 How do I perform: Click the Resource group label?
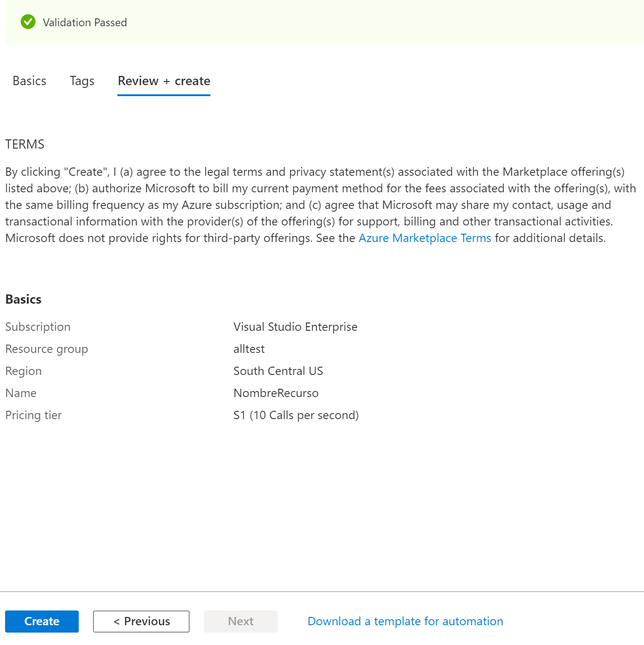click(x=46, y=349)
